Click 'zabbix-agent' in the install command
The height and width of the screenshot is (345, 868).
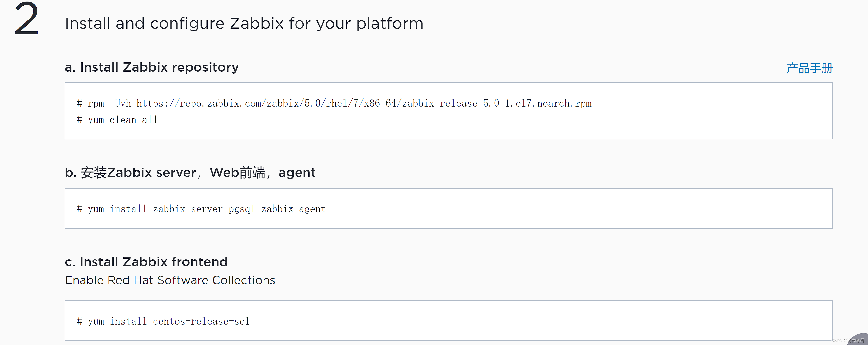click(x=293, y=209)
